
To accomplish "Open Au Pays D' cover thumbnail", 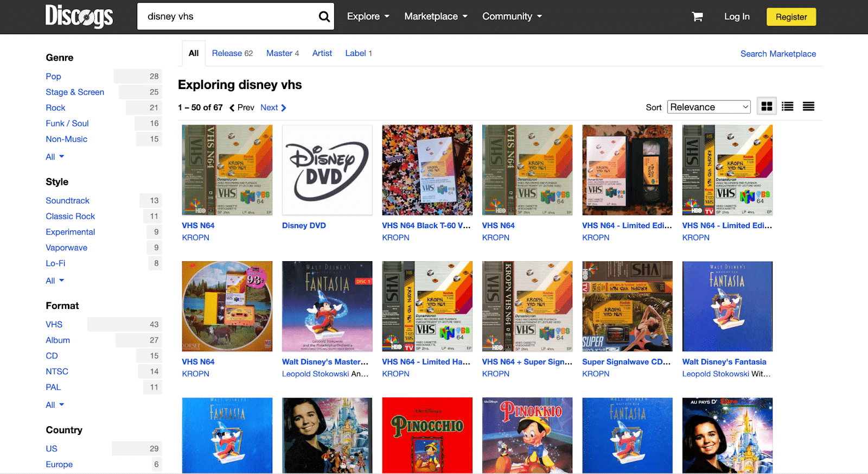I will (727, 435).
